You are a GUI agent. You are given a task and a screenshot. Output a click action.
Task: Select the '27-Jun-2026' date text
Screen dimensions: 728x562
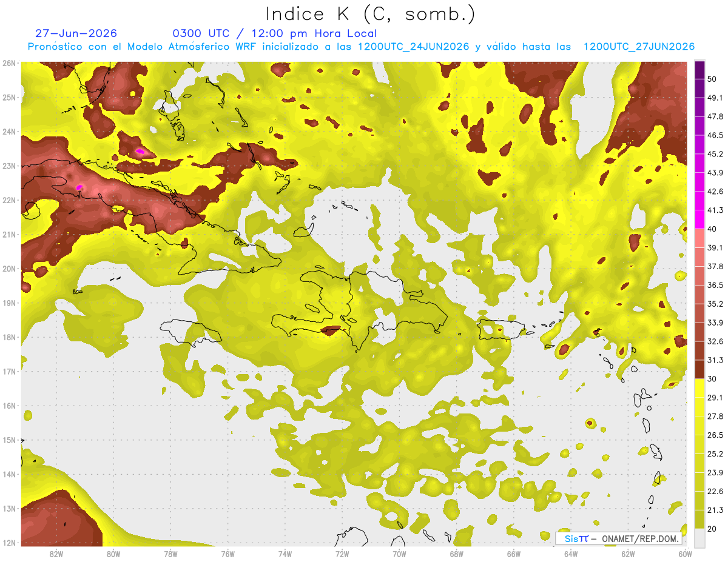76,33
